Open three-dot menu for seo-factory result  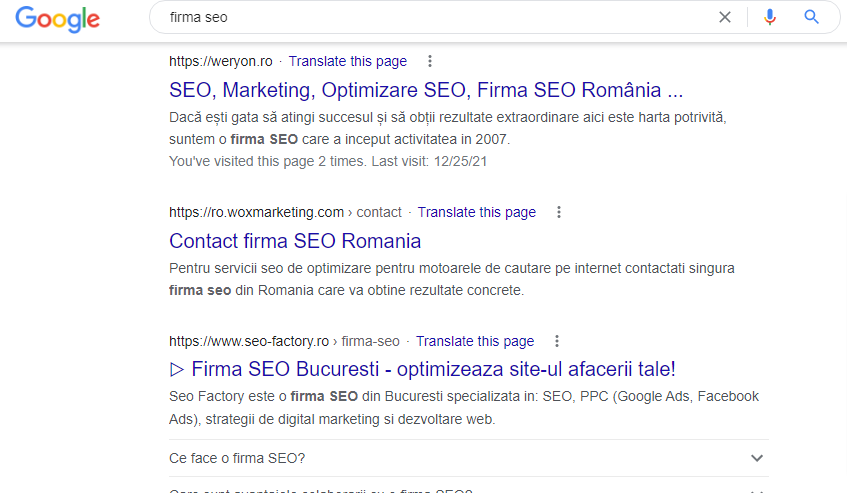pos(557,341)
